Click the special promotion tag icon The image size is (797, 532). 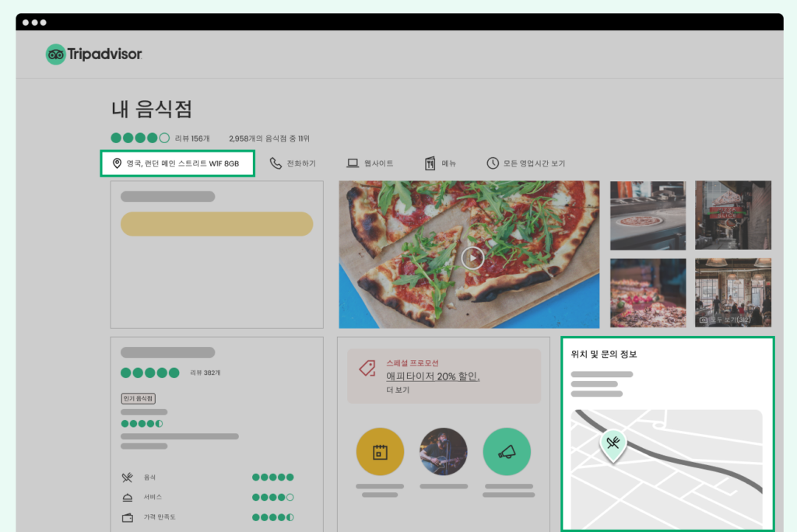[x=367, y=369]
